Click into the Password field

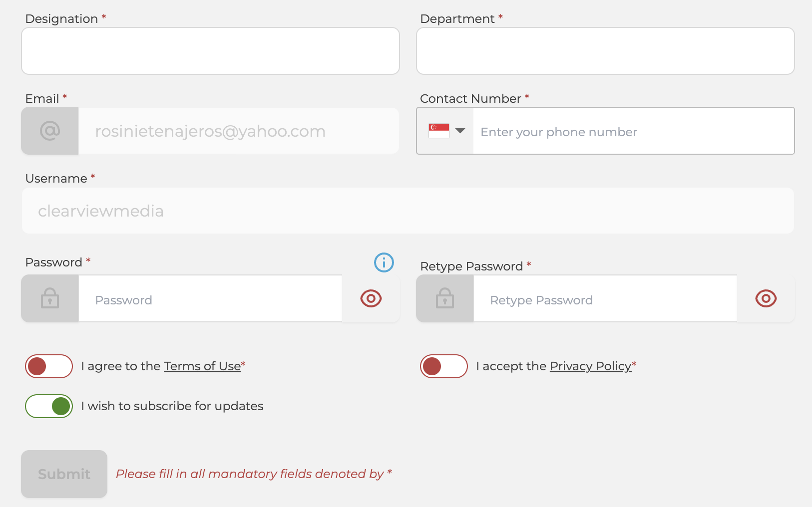coord(210,298)
